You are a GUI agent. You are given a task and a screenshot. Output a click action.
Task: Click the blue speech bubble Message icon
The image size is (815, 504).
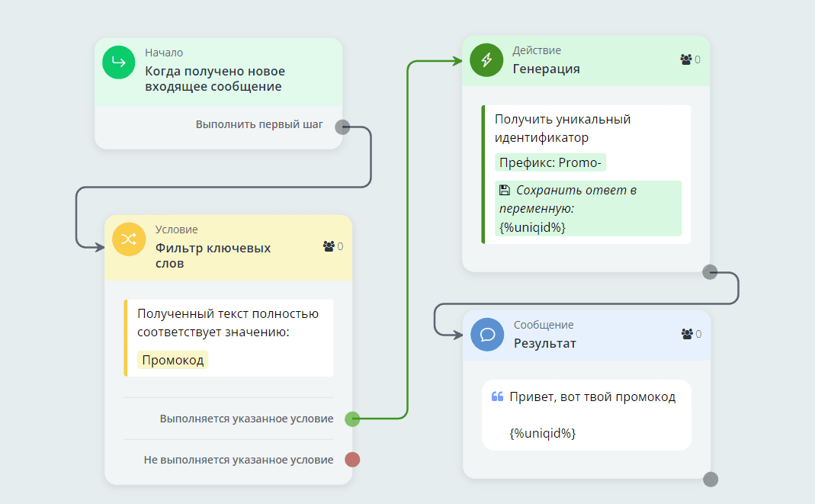coord(486,335)
